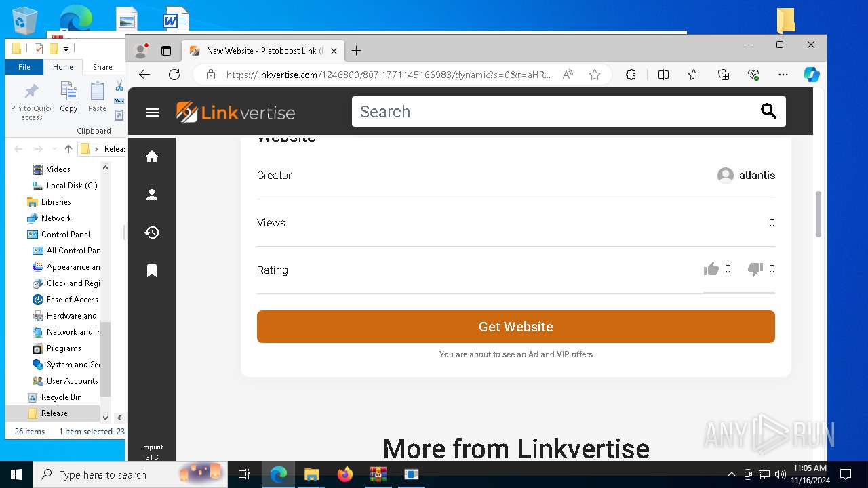
Task: Click Copy in Explorer ribbon
Action: [68, 98]
